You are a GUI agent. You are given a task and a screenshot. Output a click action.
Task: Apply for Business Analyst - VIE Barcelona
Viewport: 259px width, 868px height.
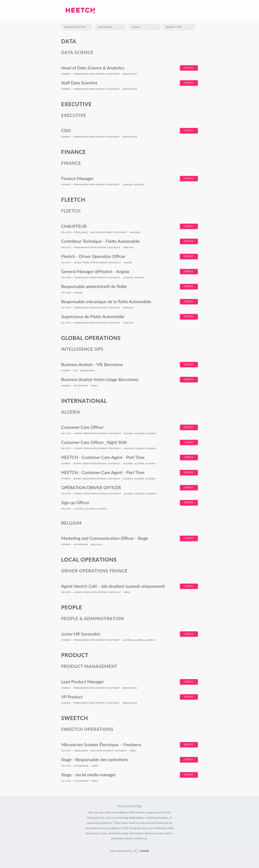[x=189, y=364]
